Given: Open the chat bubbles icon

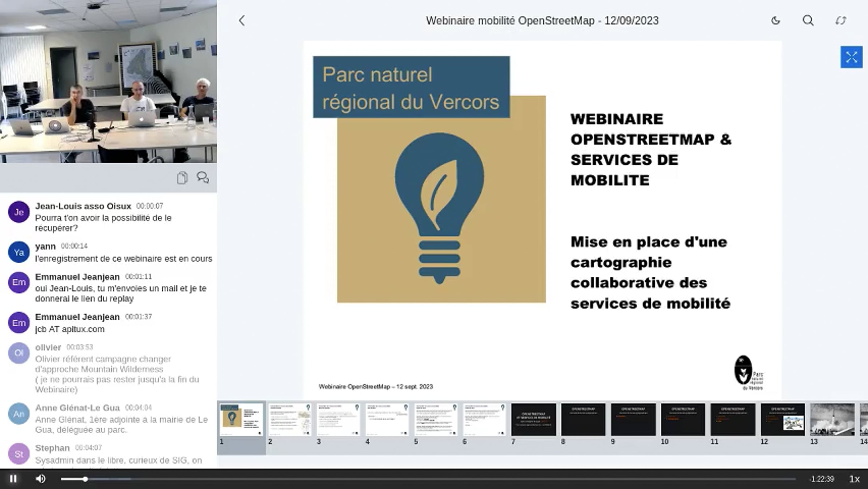Looking at the screenshot, I should tap(203, 178).
